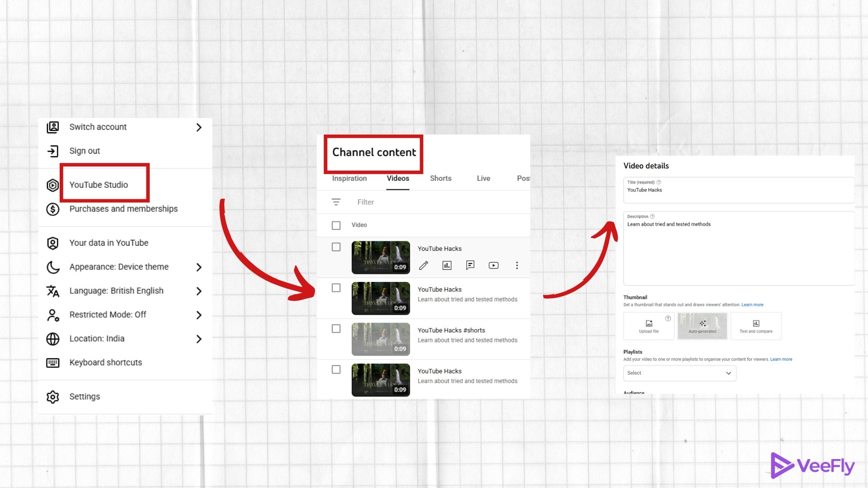Screen dimensions: 868x488
Task: Expand the Switch account chevron
Action: click(x=199, y=127)
